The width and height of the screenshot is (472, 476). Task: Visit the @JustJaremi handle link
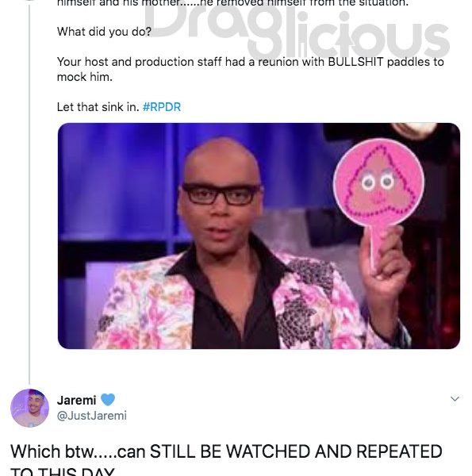tap(92, 415)
